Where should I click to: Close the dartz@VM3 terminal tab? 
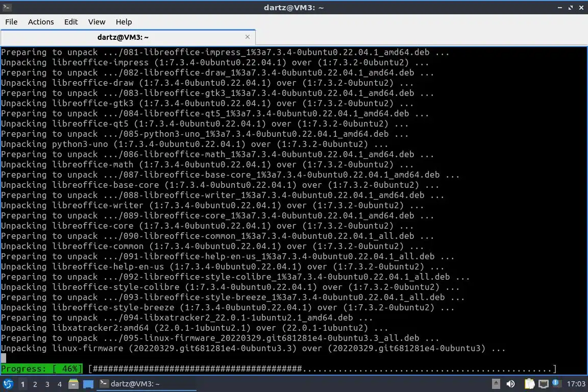point(248,37)
